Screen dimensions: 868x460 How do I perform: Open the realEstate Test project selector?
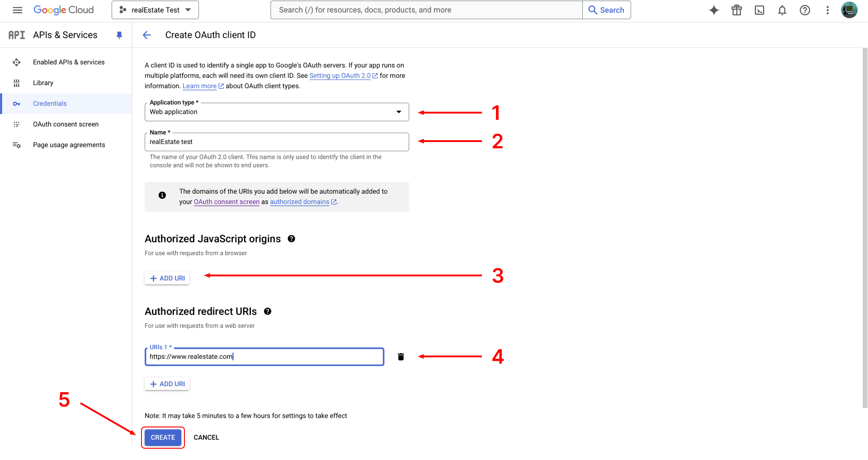tap(155, 10)
